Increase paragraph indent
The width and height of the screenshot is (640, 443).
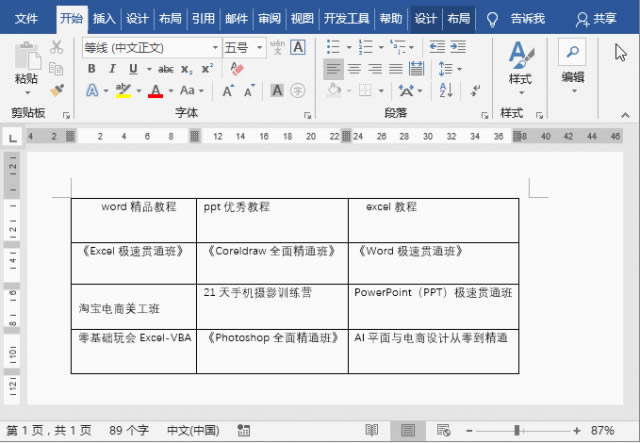pos(458,47)
